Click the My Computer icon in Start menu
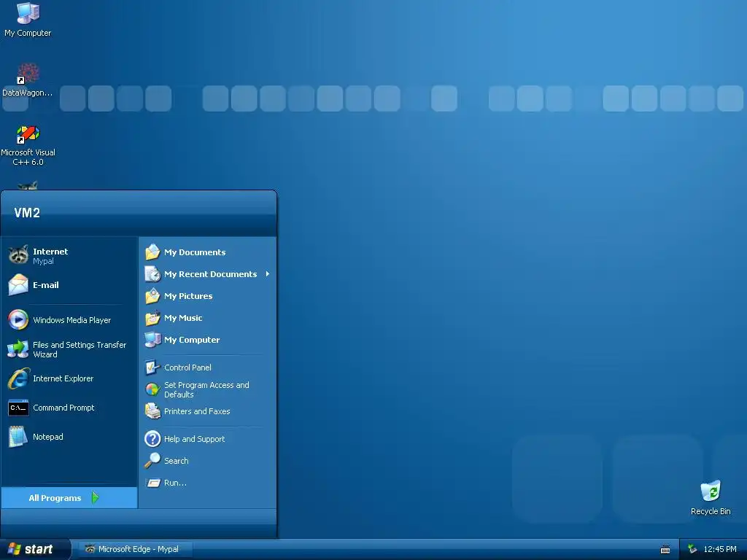Screen dimensions: 747x560 tap(152, 340)
